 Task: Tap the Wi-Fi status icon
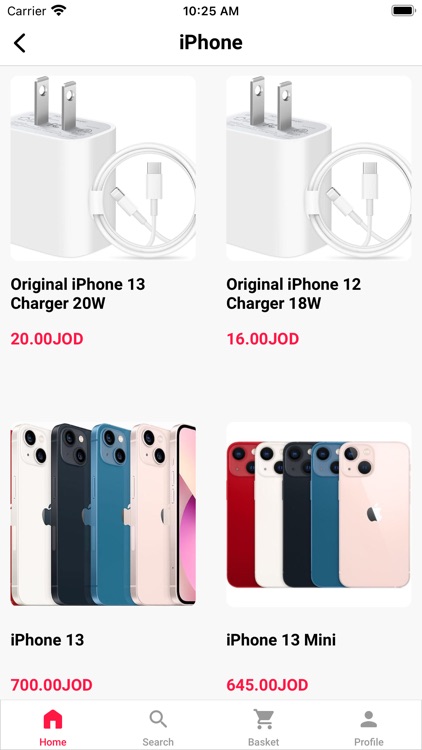(59, 11)
